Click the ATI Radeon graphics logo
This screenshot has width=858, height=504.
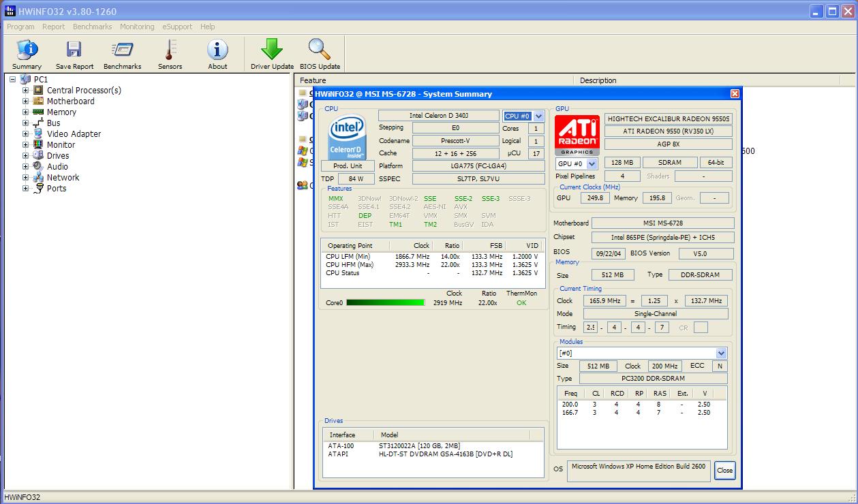[x=577, y=135]
